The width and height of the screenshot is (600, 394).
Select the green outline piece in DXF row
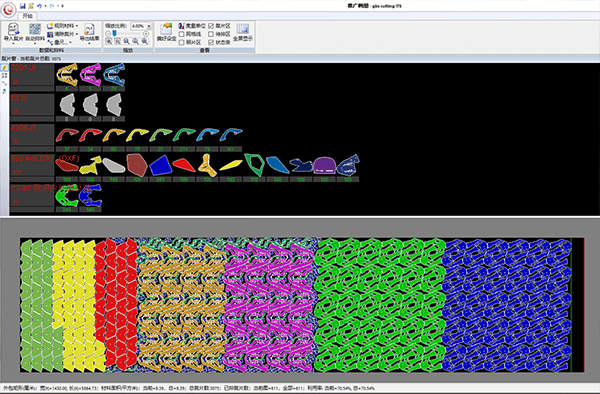pos(254,164)
